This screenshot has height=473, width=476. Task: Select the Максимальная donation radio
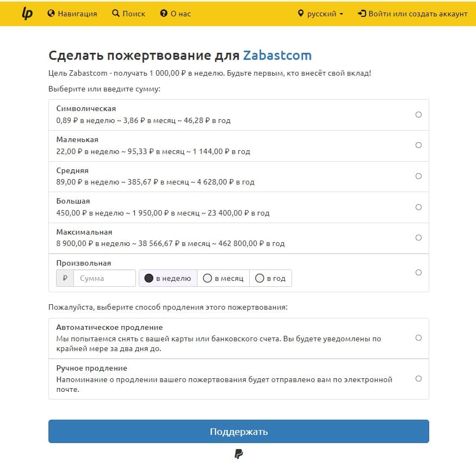[418, 237]
